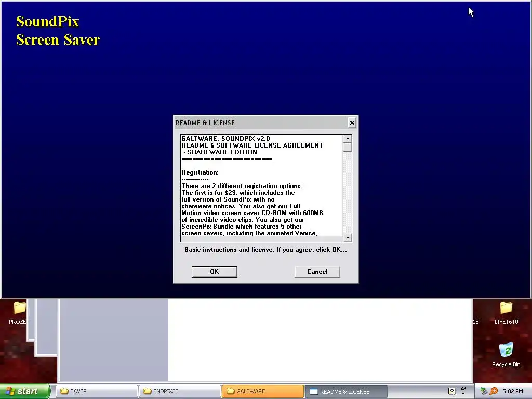
Task: Click the '- SHAREWARE EDITION' line
Action: tap(220, 152)
